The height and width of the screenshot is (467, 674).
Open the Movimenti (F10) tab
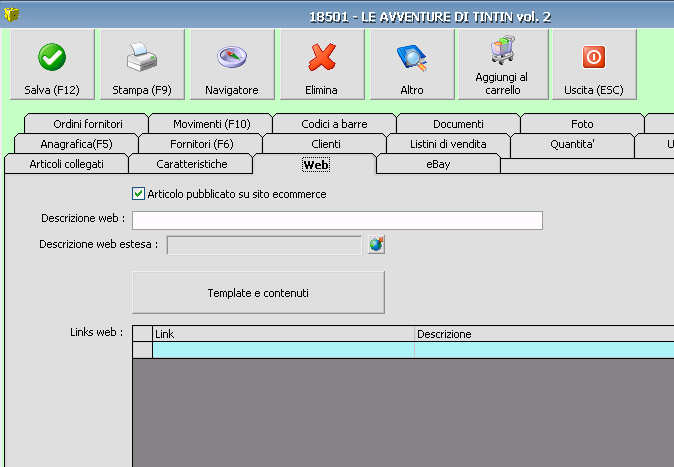[211, 124]
